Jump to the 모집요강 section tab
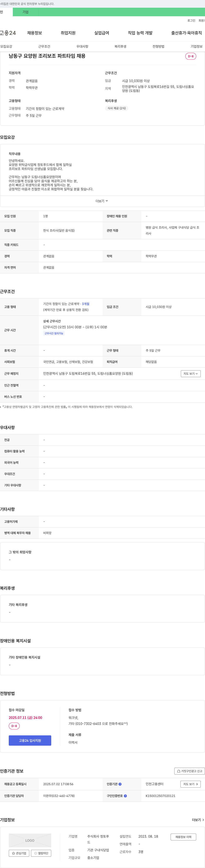205x868 pixels. [x=6, y=46]
